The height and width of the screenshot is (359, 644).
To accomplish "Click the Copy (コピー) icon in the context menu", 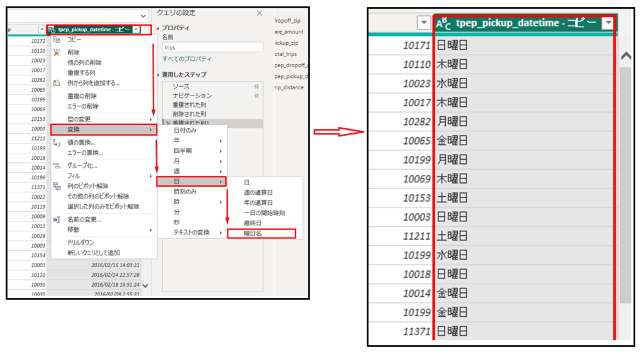I will tap(57, 40).
